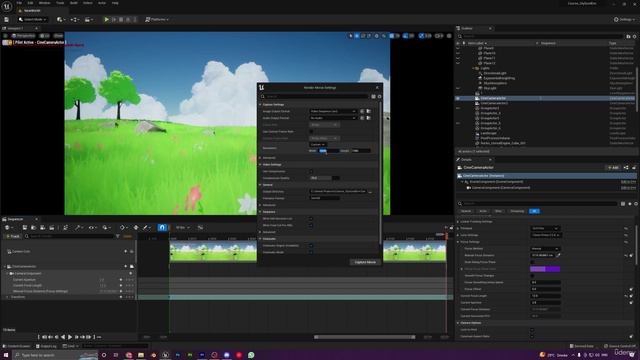Open Content Drawer from the status bar
The height and width of the screenshot is (360, 640).
[16, 346]
